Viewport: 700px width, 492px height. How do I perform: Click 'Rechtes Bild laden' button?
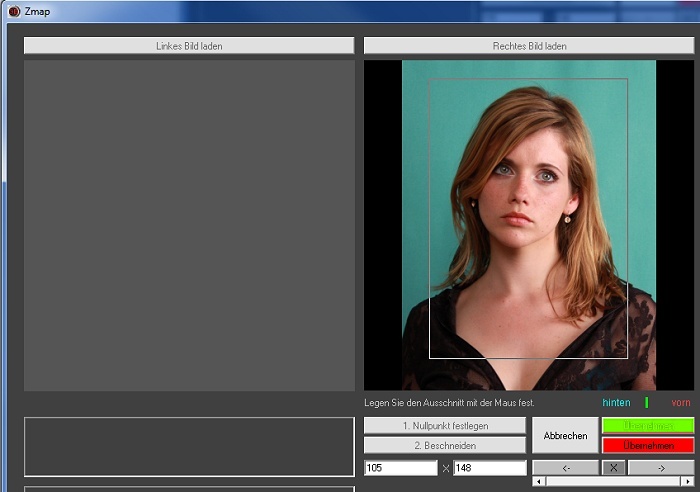pos(528,46)
